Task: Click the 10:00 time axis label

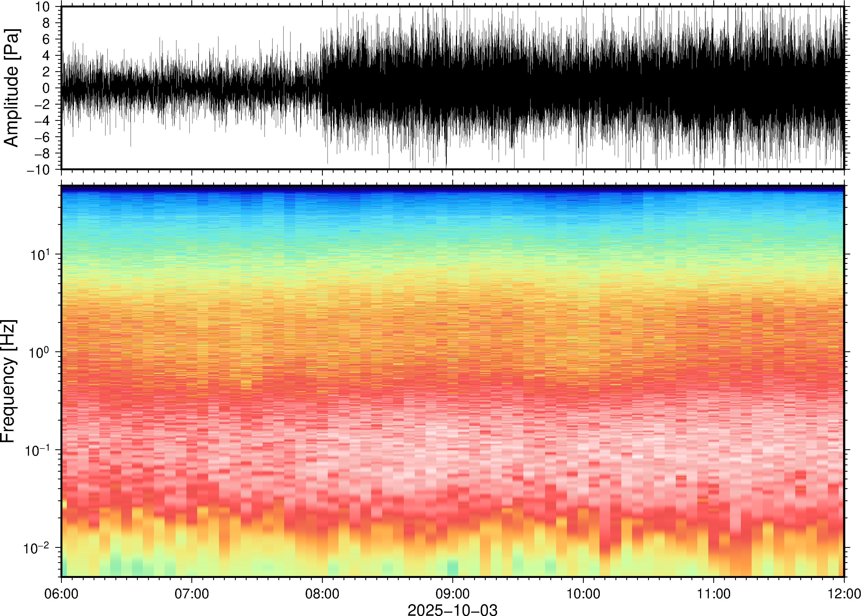Action: 583,593
